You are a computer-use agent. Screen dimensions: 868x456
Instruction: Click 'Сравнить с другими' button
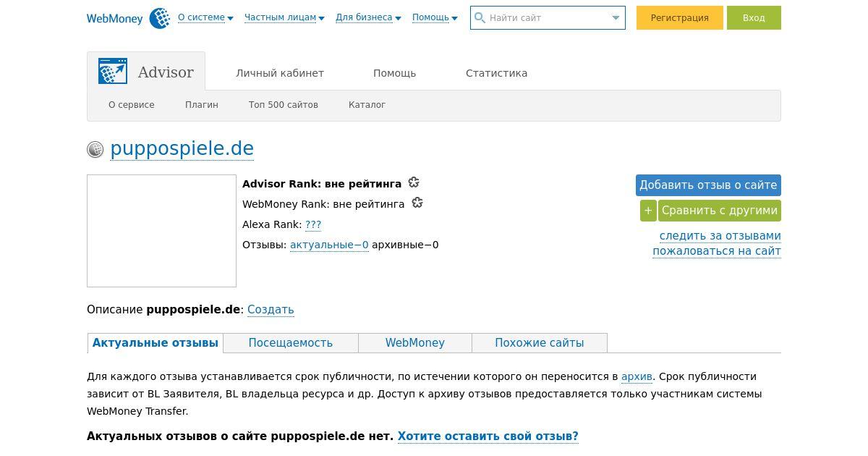(x=720, y=211)
